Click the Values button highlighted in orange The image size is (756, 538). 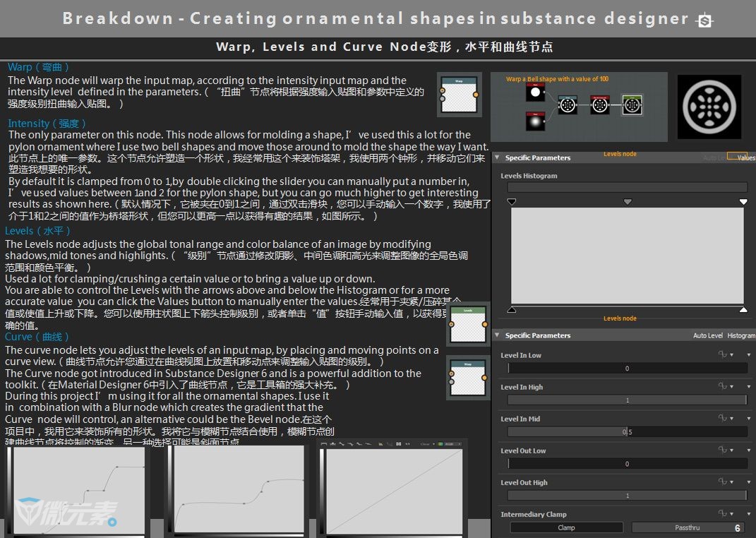click(x=746, y=157)
